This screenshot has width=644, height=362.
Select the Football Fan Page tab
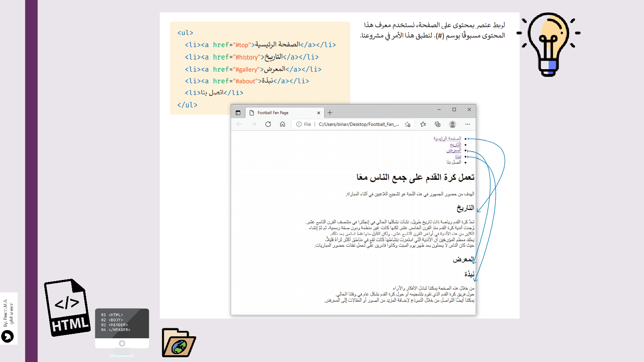pyautogui.click(x=278, y=113)
